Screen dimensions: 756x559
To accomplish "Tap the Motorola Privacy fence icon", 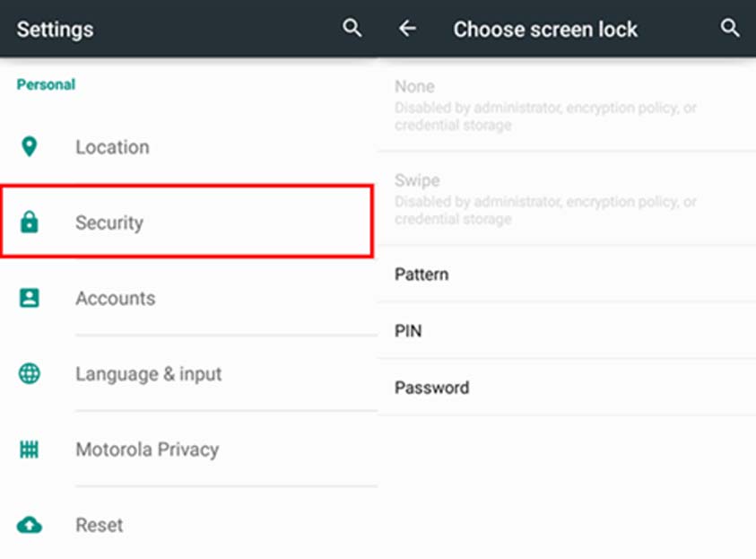I will coord(30,450).
